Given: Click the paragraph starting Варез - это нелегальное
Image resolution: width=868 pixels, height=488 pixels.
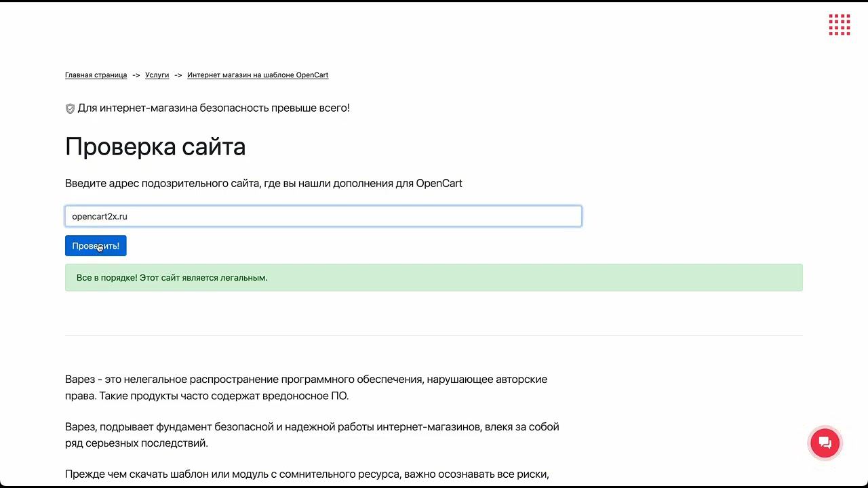Looking at the screenshot, I should pos(306,380).
